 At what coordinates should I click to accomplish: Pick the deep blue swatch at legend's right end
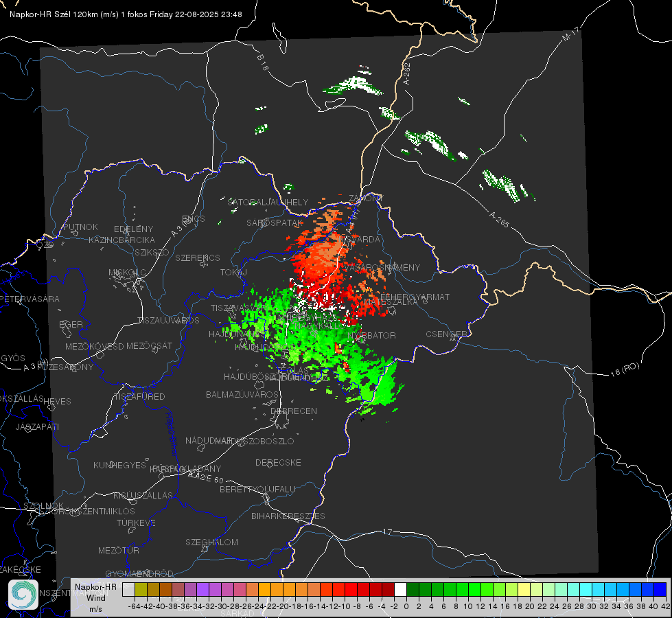(x=660, y=589)
